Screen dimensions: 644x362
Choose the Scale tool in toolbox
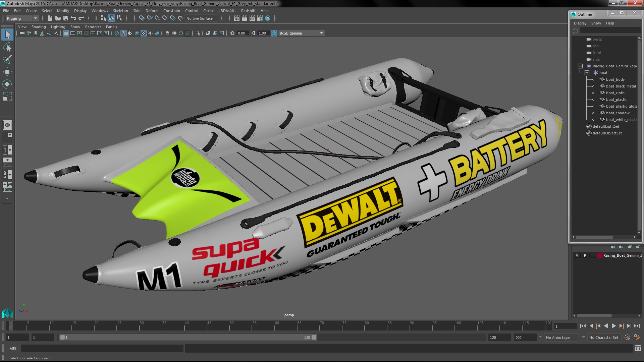(x=7, y=97)
